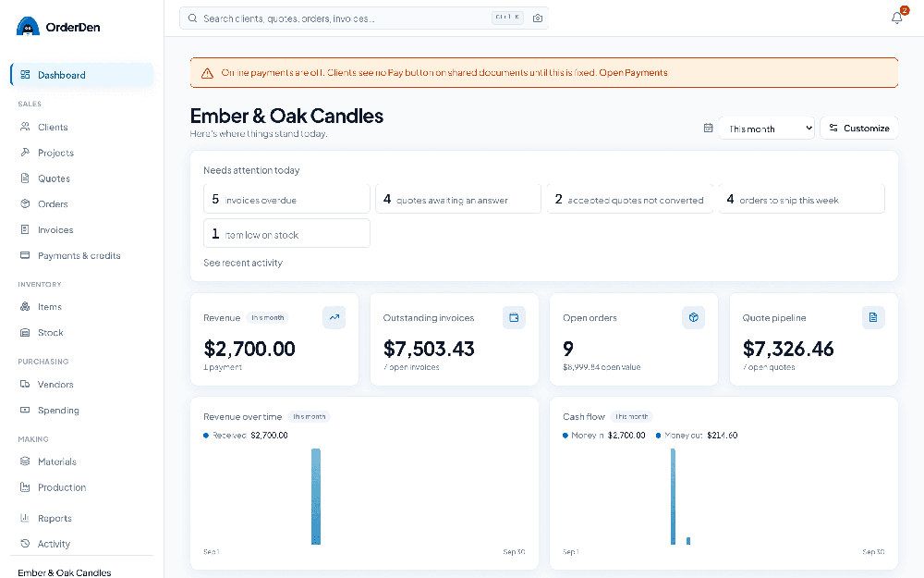Click the OrderDen logo icon

pyautogui.click(x=28, y=27)
